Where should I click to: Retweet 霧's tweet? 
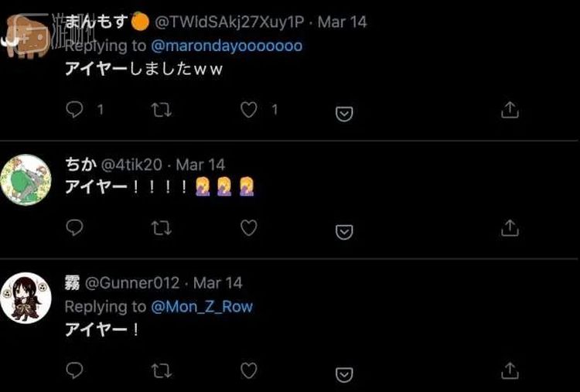tap(161, 371)
